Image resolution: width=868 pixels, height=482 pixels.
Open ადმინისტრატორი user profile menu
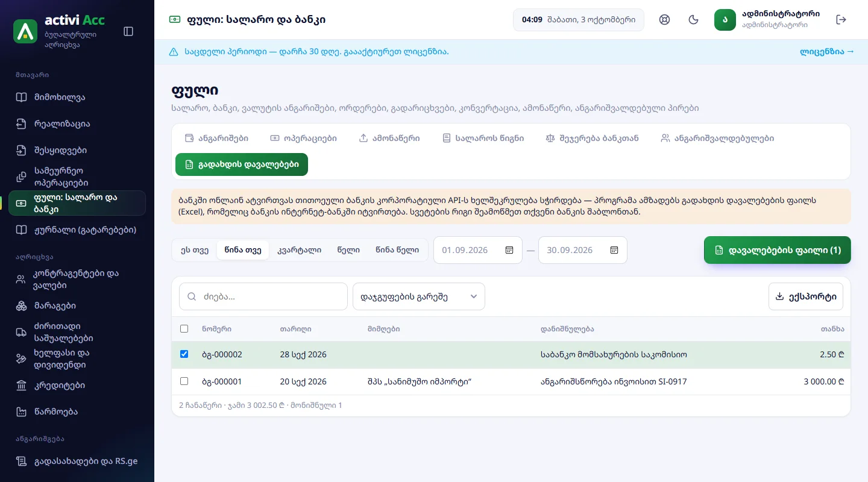click(x=767, y=20)
